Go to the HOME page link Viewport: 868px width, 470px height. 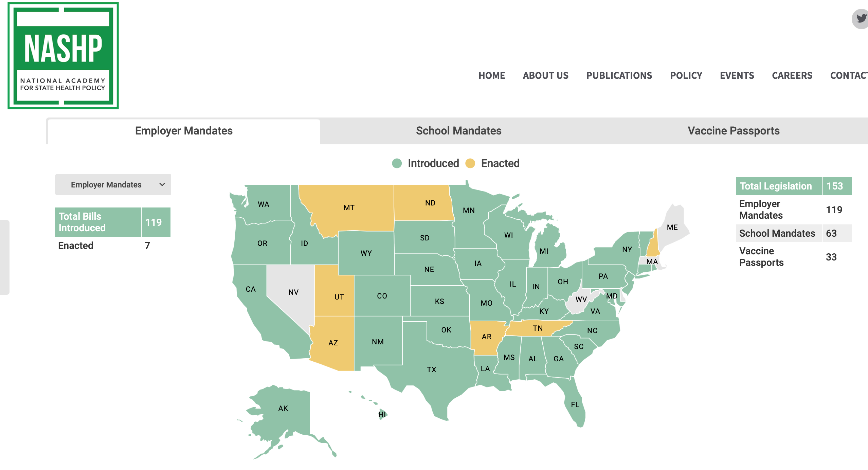coord(492,75)
